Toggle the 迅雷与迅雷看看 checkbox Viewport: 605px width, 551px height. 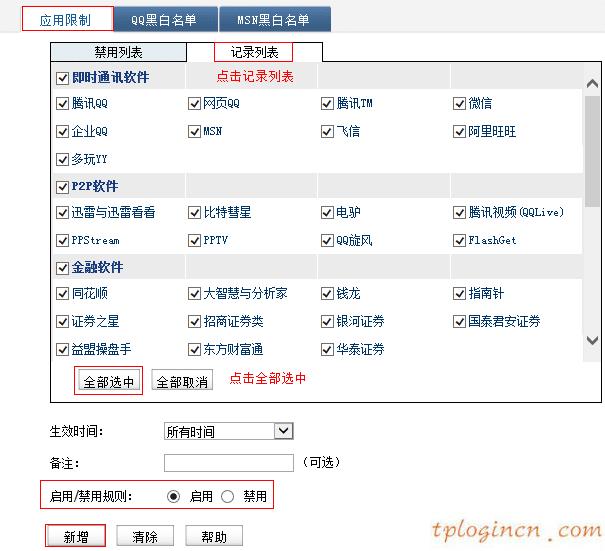(x=63, y=213)
